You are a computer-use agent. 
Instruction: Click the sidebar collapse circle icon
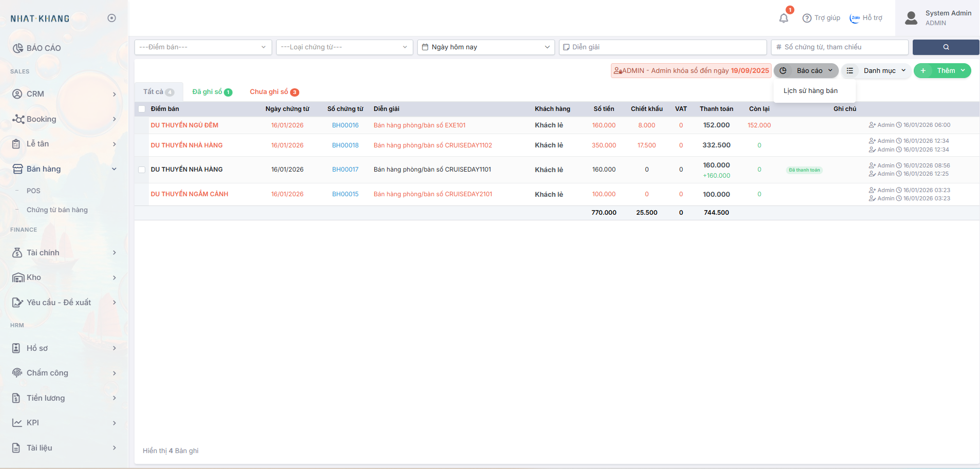[111, 18]
